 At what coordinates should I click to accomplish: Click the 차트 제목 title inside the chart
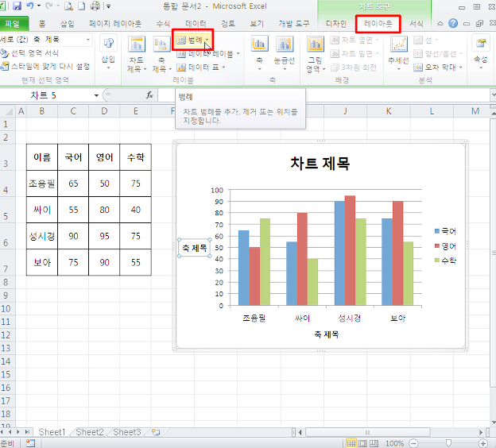click(x=320, y=164)
